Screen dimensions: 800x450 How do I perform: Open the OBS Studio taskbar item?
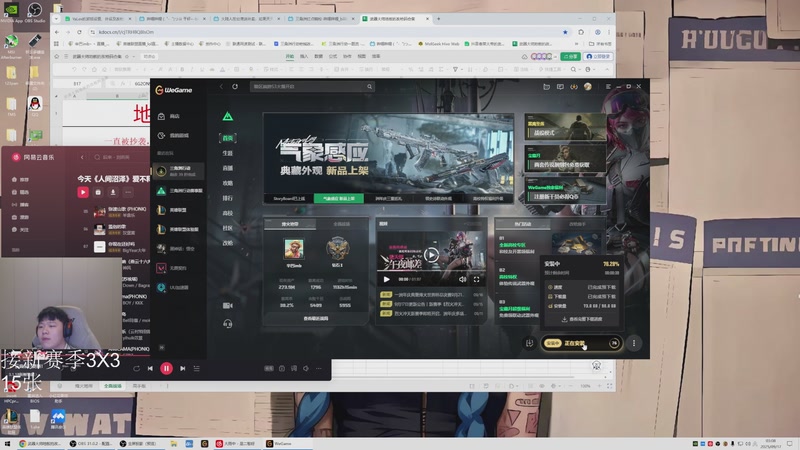point(90,444)
